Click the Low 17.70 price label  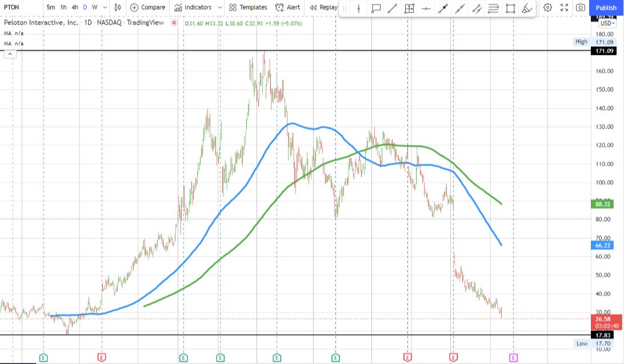pos(594,343)
